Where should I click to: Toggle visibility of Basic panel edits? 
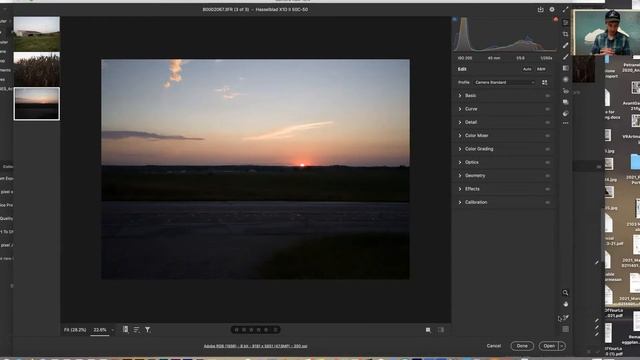pos(547,96)
